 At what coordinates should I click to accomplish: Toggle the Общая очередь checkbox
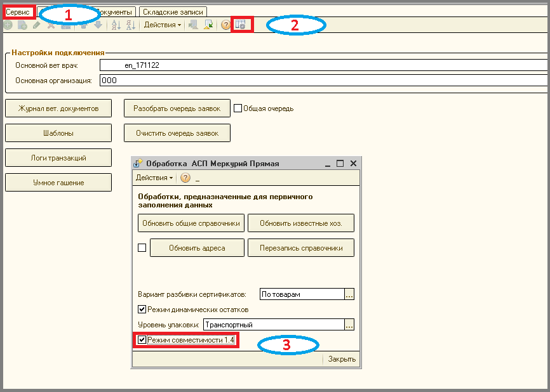(x=238, y=108)
